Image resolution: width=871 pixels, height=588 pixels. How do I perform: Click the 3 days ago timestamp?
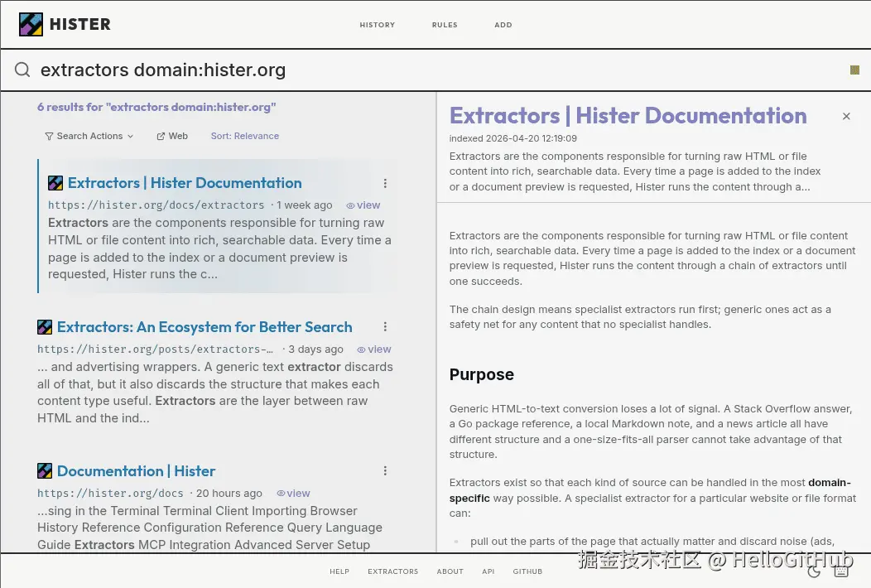click(x=315, y=349)
